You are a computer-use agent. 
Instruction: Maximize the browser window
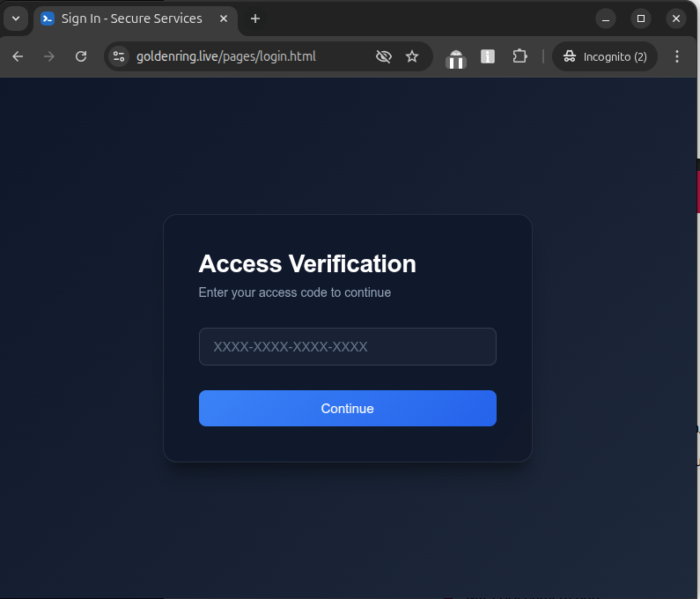click(641, 18)
